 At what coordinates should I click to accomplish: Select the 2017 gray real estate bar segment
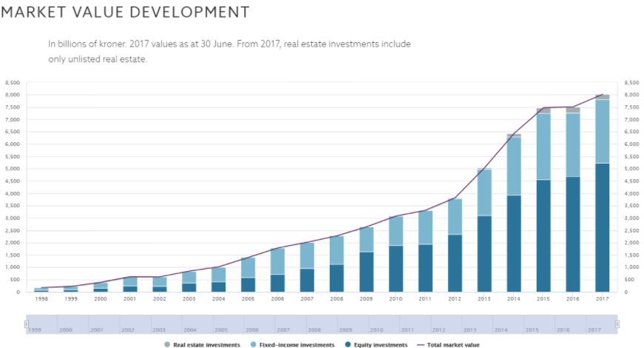point(602,97)
